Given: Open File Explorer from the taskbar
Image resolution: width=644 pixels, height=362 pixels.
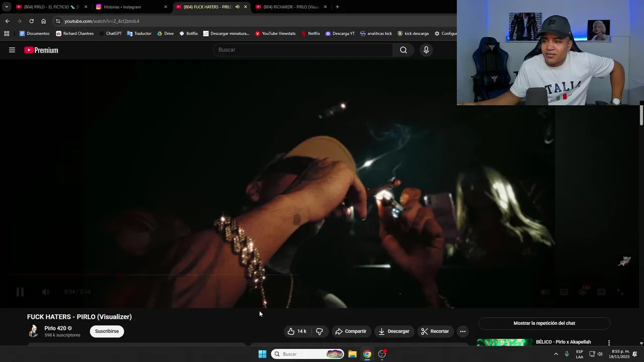Looking at the screenshot, I should 352,354.
